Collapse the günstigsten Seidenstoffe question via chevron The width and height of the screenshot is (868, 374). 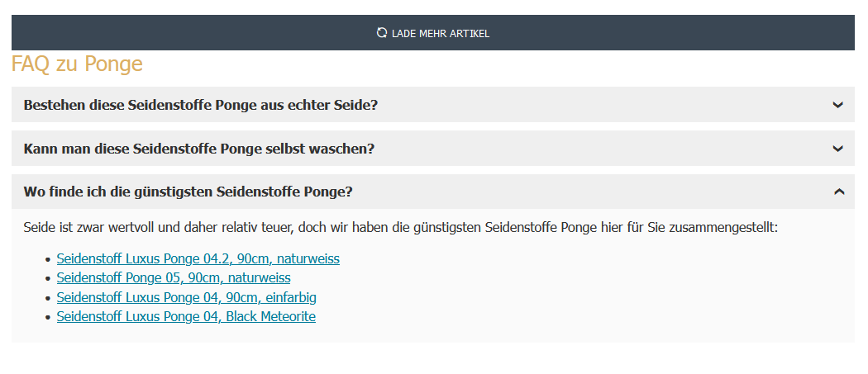tap(838, 192)
